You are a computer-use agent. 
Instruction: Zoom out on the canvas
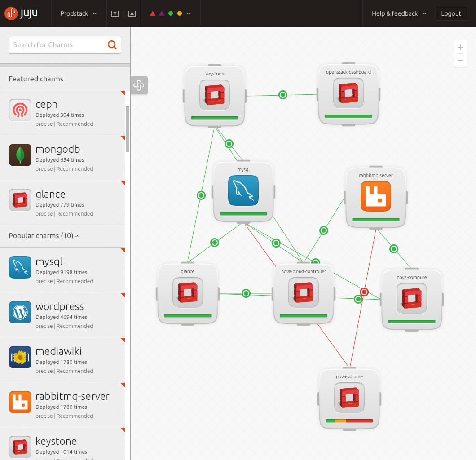point(460,61)
